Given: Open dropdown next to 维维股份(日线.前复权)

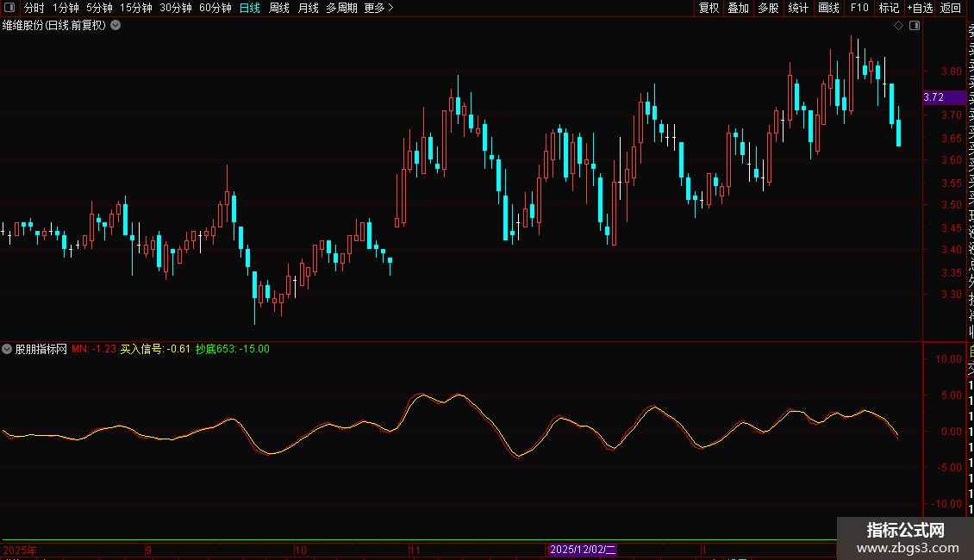Looking at the screenshot, I should pyautogui.click(x=116, y=26).
